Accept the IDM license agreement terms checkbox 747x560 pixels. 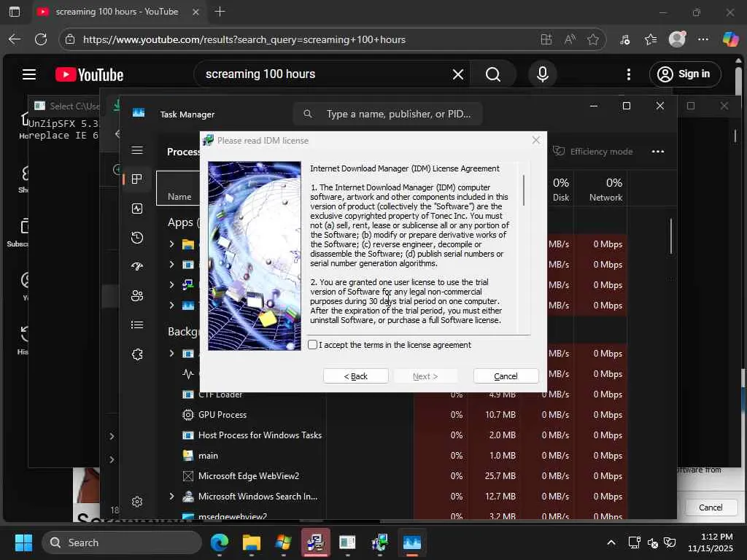coord(312,345)
